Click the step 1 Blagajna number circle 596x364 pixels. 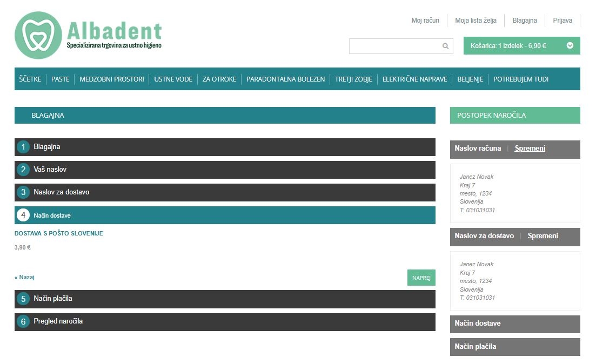23,147
